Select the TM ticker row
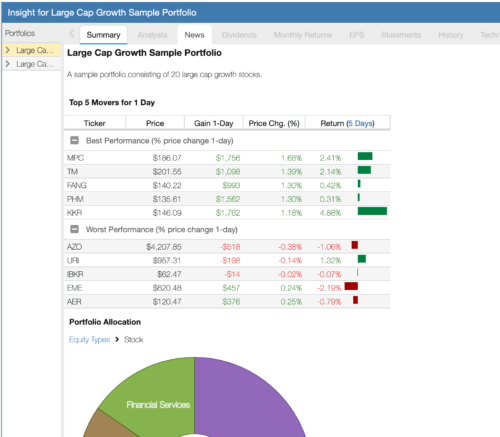This screenshot has width=500, height=437. pos(227,171)
